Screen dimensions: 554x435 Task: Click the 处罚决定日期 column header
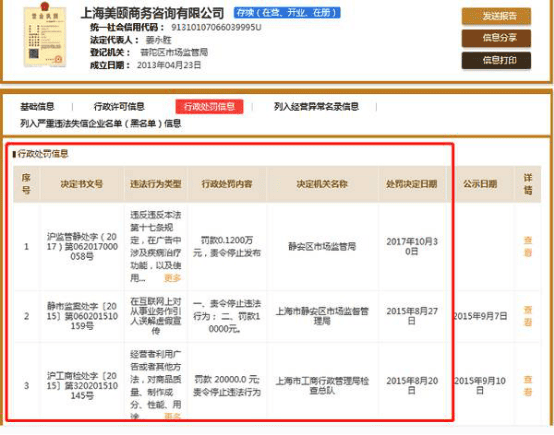tap(412, 184)
